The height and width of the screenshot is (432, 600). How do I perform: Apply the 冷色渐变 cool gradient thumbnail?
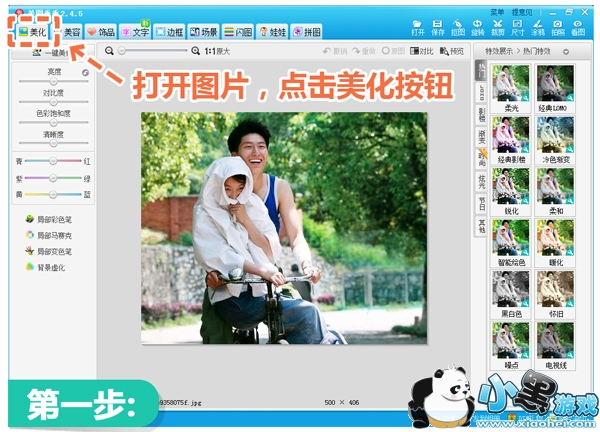click(555, 140)
